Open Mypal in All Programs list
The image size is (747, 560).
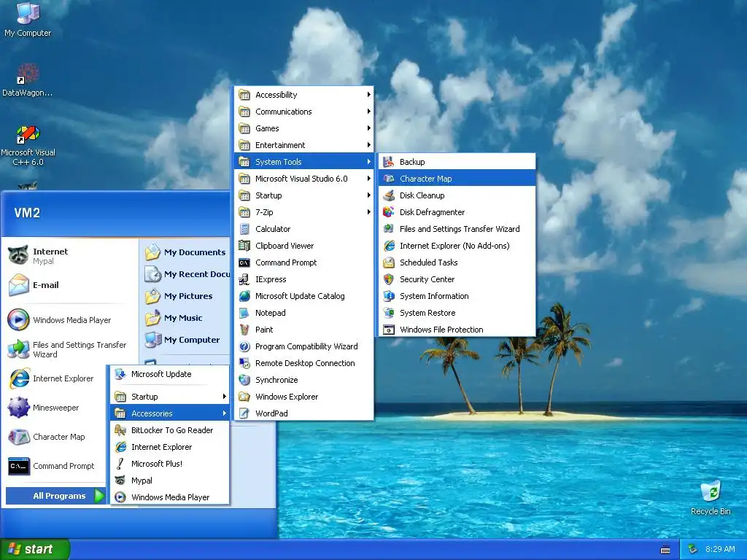pos(169,481)
